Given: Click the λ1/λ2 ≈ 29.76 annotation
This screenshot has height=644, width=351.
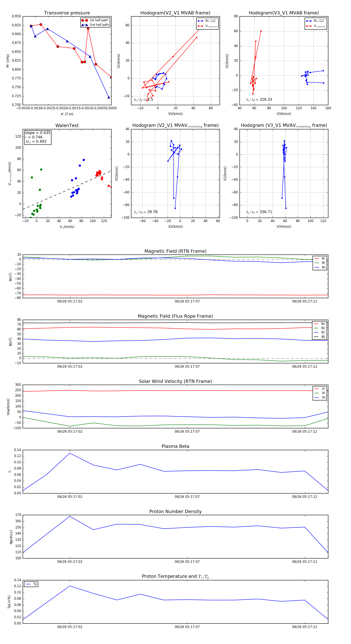Looking at the screenshot, I should click(146, 212).
